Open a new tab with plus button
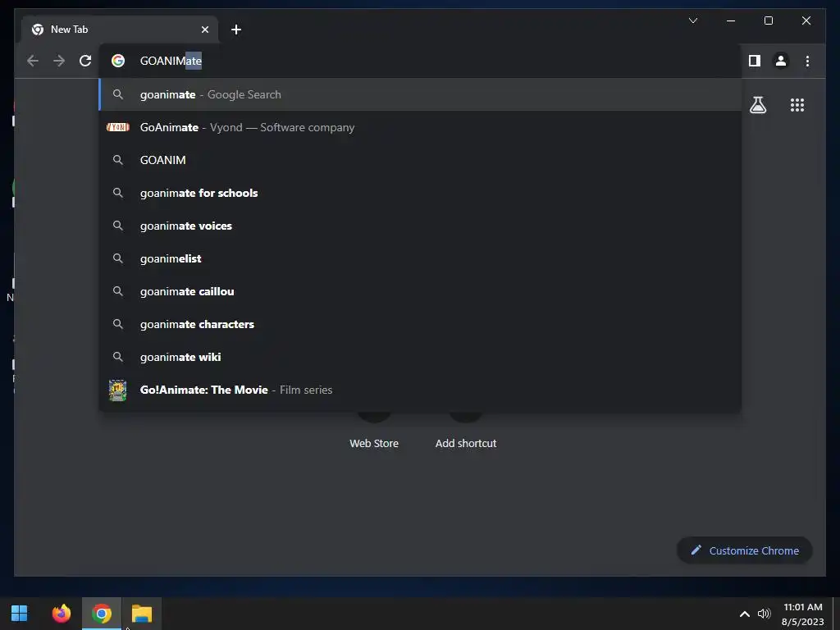 236,30
